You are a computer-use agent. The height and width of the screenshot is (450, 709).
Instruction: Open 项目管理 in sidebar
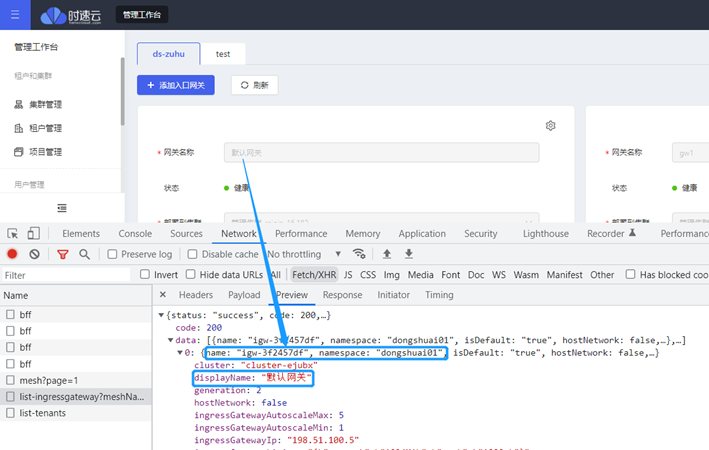45,152
